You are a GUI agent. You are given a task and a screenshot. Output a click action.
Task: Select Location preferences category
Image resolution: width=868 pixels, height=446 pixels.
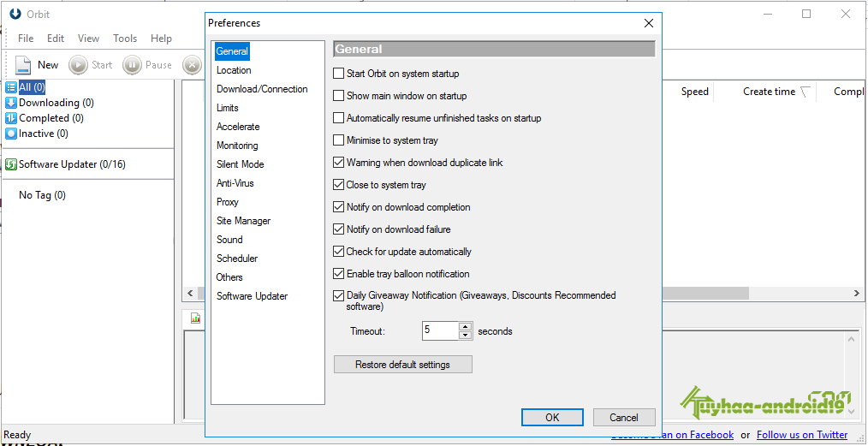click(x=234, y=70)
